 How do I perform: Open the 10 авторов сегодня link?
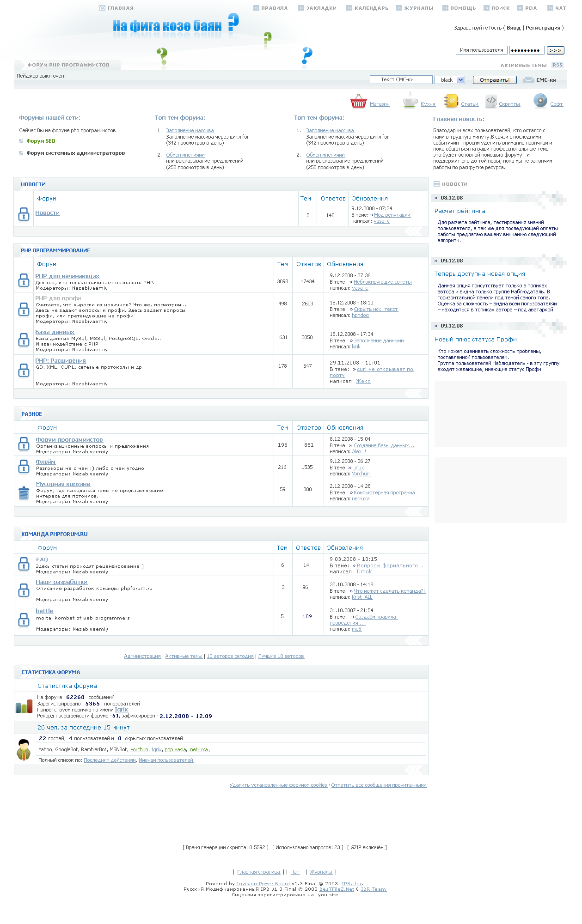230,656
